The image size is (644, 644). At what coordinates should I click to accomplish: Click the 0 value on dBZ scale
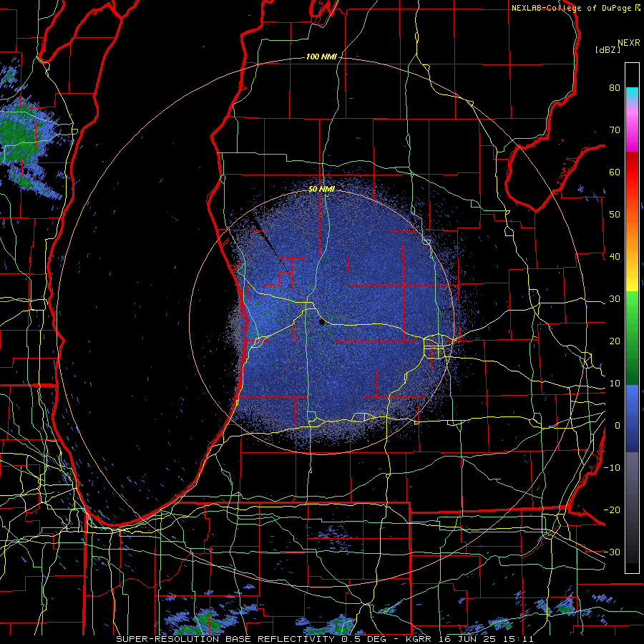tap(618, 426)
